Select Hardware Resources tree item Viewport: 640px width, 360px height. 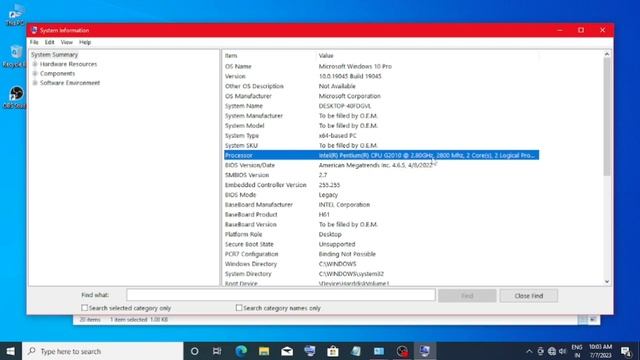[x=69, y=64]
